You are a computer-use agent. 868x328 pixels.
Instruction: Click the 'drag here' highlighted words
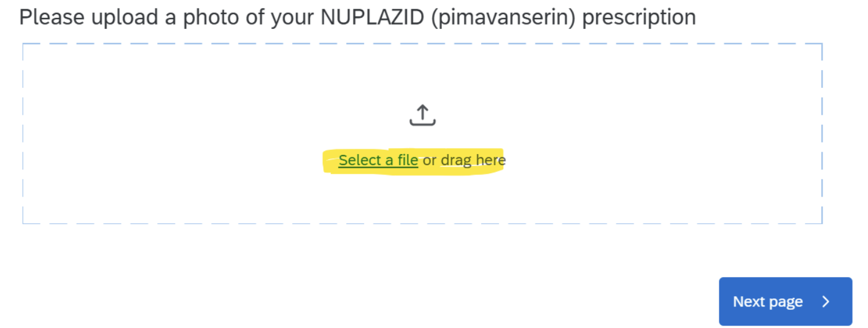point(473,160)
